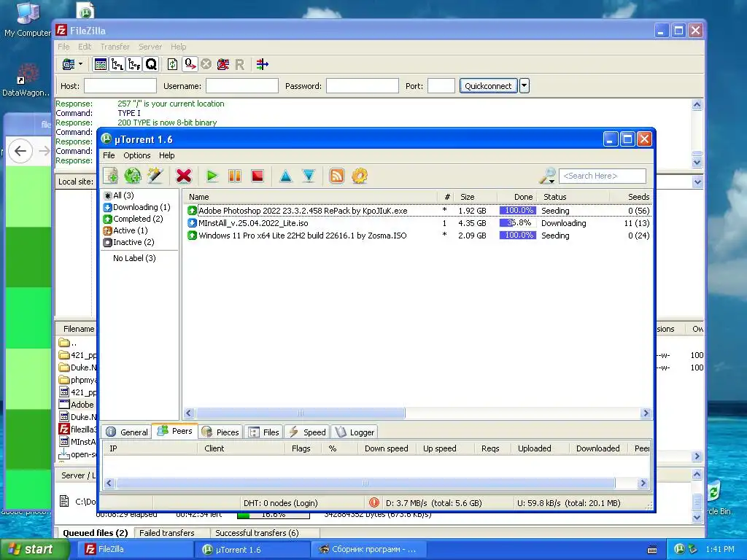Click Add Torrent from URL globe icon
This screenshot has width=747, height=560.
[x=133, y=176]
